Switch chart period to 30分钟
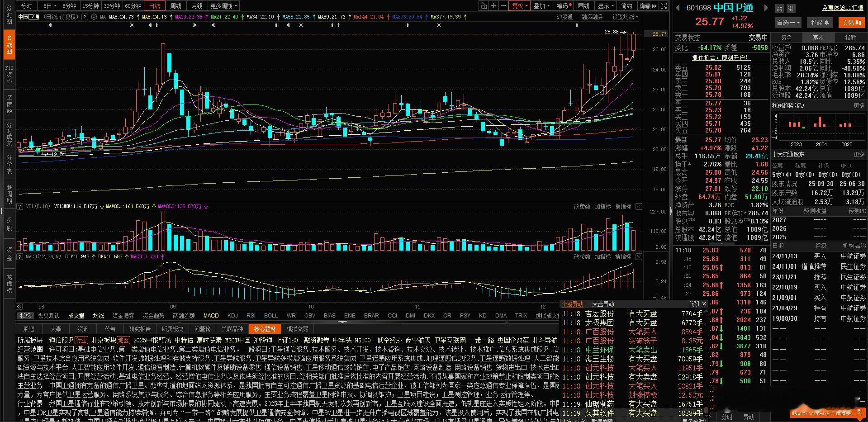 point(112,6)
